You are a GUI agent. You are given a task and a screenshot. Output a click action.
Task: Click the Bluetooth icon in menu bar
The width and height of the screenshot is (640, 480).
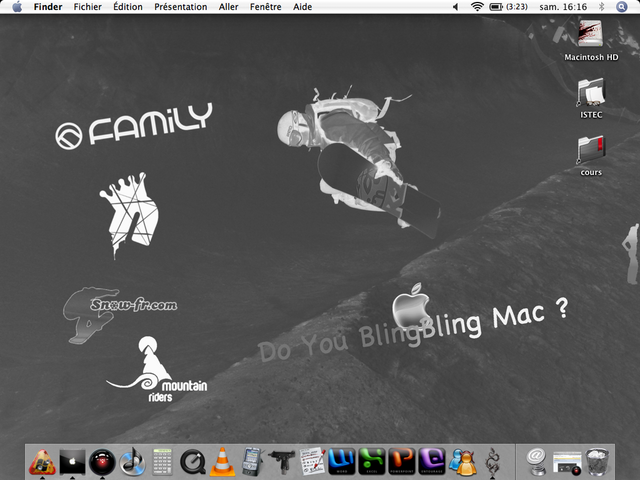click(x=601, y=7)
